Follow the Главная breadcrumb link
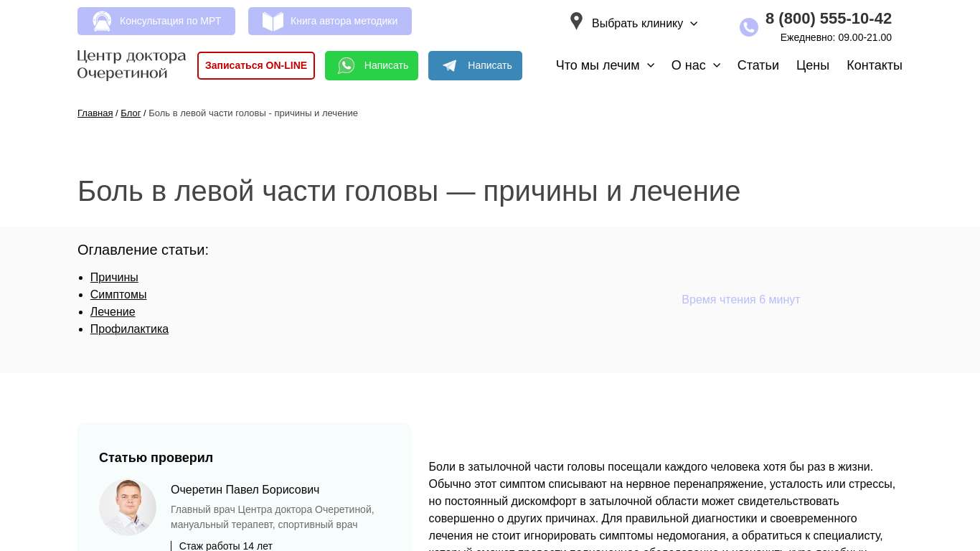Image resolution: width=980 pixels, height=551 pixels. (95, 113)
